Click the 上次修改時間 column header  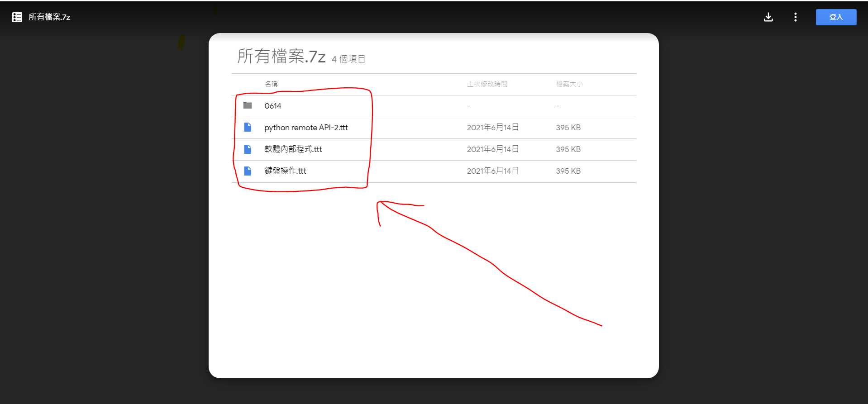click(x=487, y=84)
